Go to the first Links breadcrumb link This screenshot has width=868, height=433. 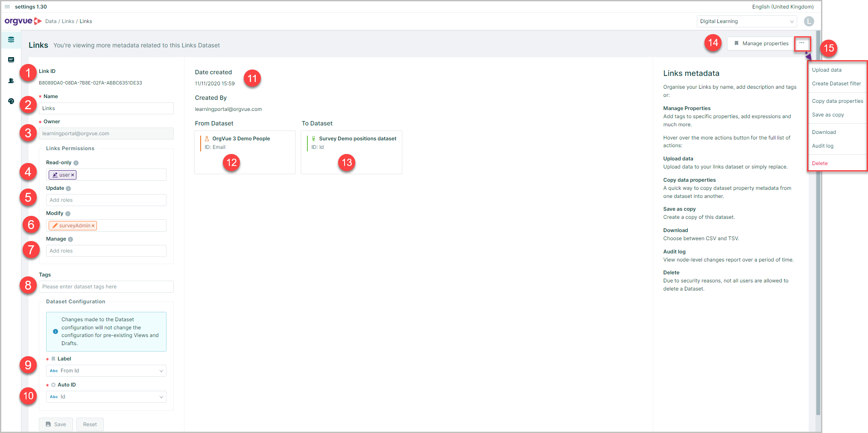point(68,21)
